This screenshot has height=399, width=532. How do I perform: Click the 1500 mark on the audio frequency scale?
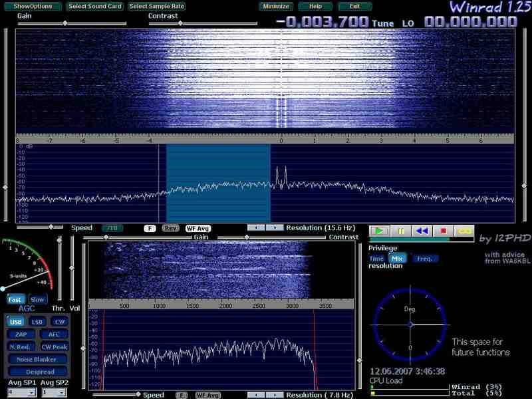[192, 306]
